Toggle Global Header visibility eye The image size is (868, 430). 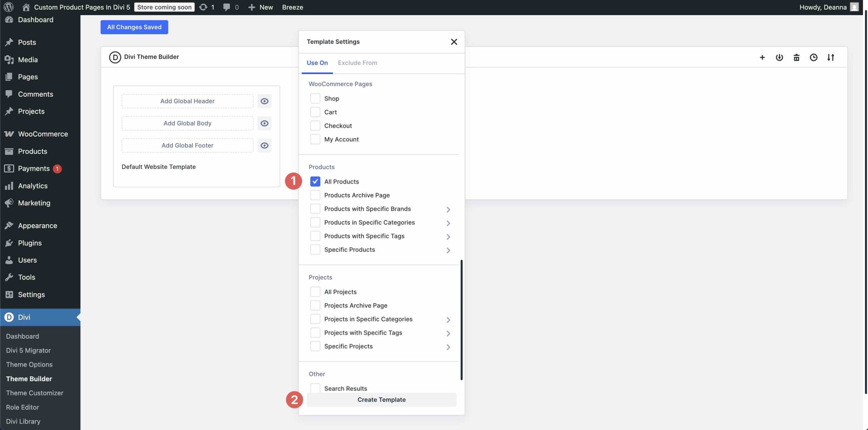[264, 101]
